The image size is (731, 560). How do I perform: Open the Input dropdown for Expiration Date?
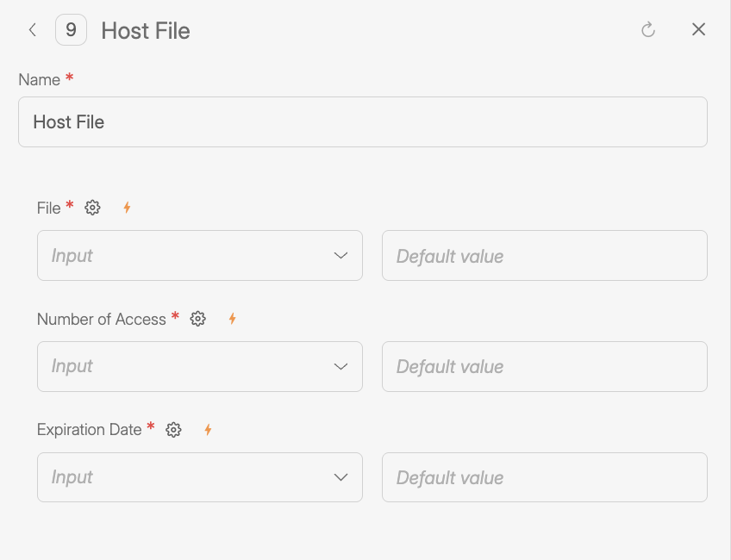click(200, 476)
